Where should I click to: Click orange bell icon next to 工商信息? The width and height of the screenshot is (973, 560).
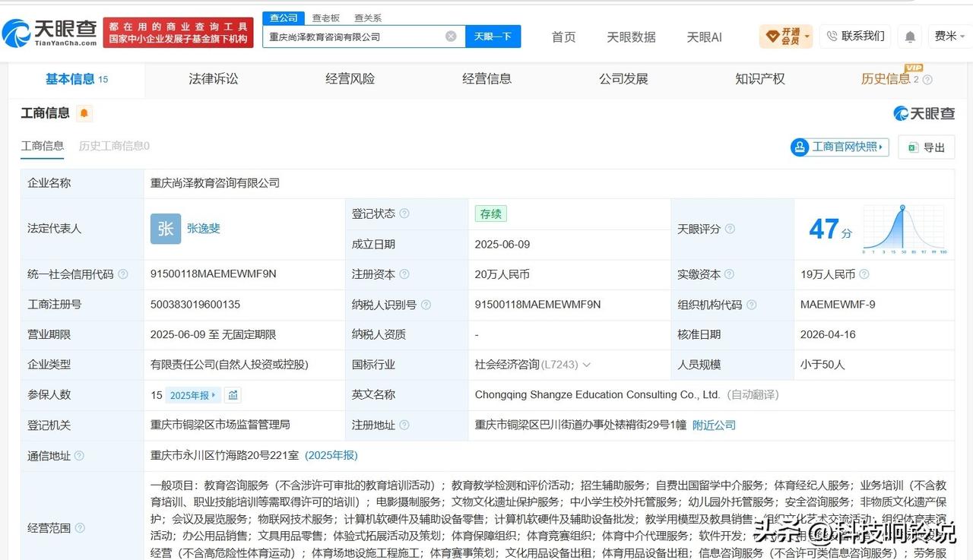(x=84, y=113)
